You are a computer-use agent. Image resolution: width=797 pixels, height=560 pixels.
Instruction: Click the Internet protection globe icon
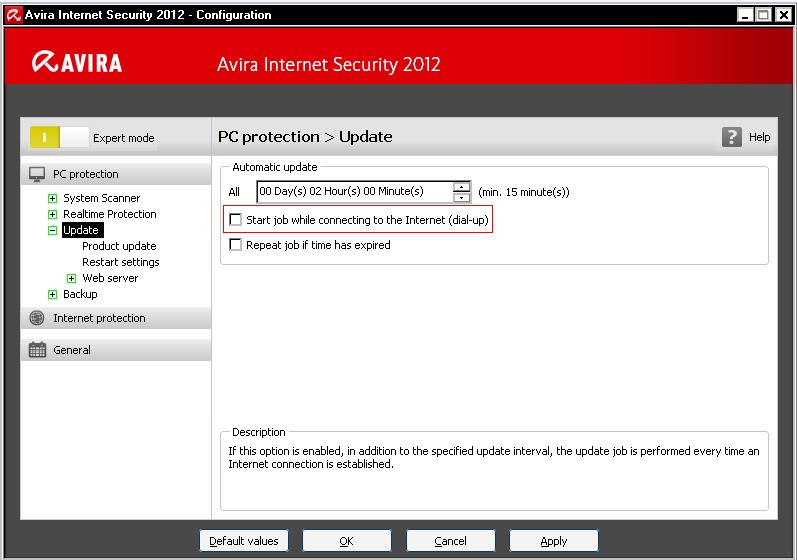tap(37, 318)
